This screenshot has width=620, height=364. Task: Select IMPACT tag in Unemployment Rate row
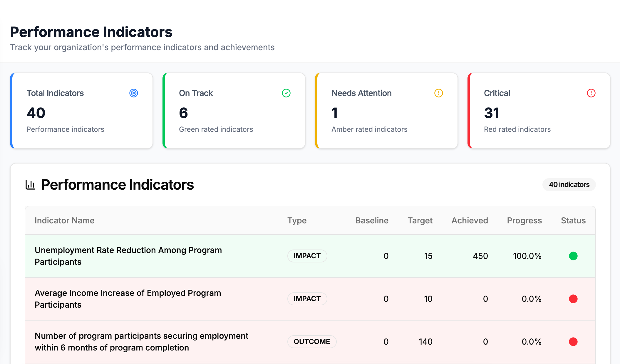(x=307, y=256)
